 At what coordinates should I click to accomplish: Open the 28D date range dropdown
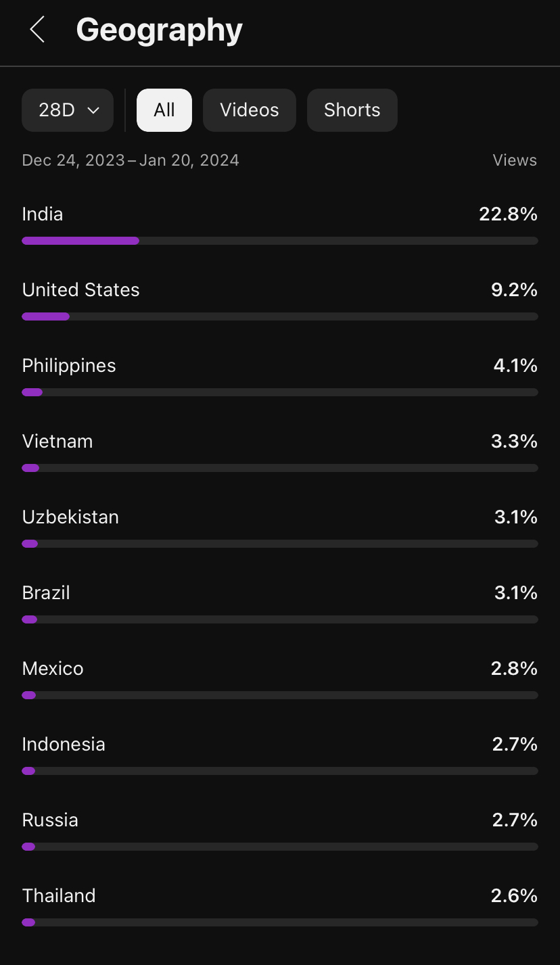coord(68,110)
